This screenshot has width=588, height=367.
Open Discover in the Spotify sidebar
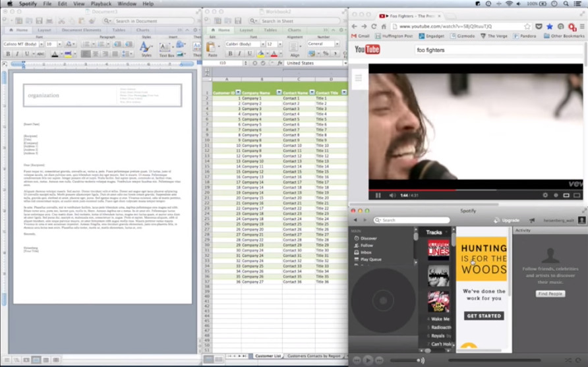pyautogui.click(x=365, y=239)
